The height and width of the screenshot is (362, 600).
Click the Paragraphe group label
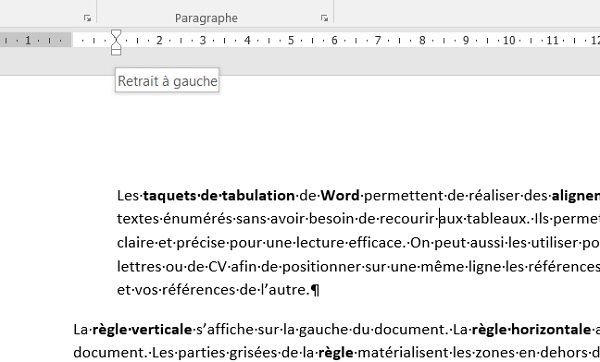point(206,18)
